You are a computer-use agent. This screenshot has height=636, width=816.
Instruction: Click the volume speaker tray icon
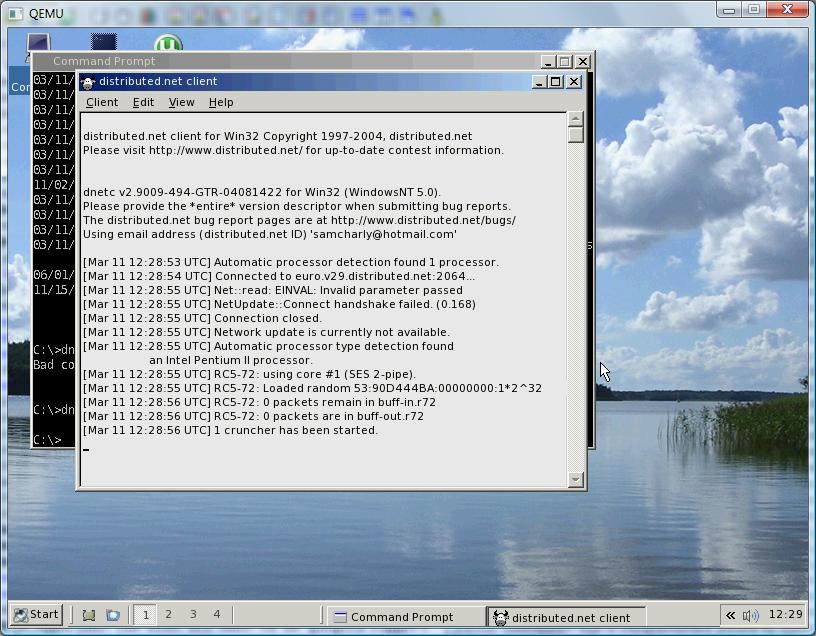[x=750, y=616]
